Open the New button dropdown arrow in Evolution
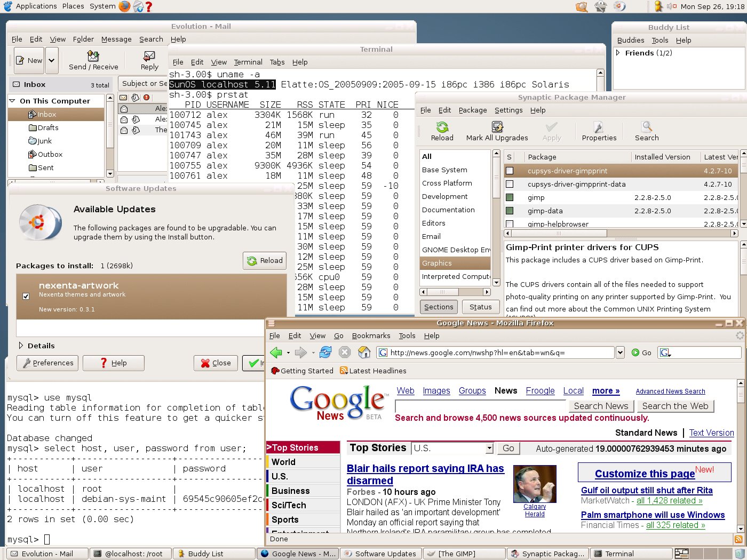Viewport: 747px width, 560px height. click(52, 60)
